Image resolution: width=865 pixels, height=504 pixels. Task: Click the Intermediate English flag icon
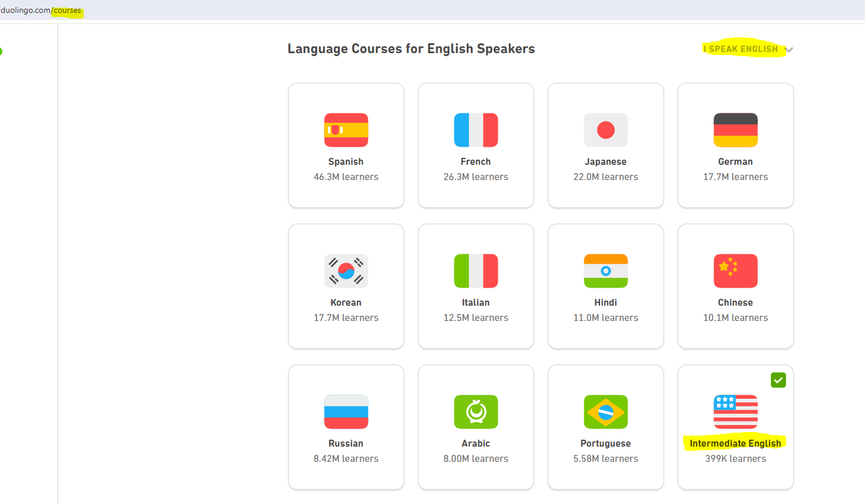736,412
